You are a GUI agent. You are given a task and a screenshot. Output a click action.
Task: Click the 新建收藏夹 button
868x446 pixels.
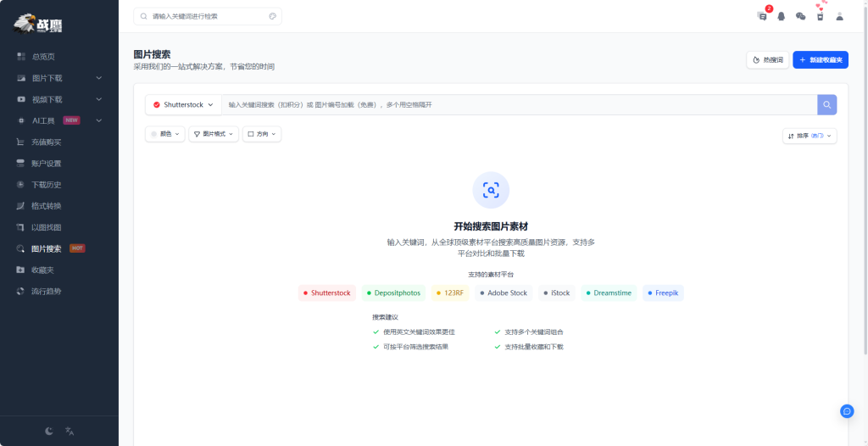coord(820,60)
